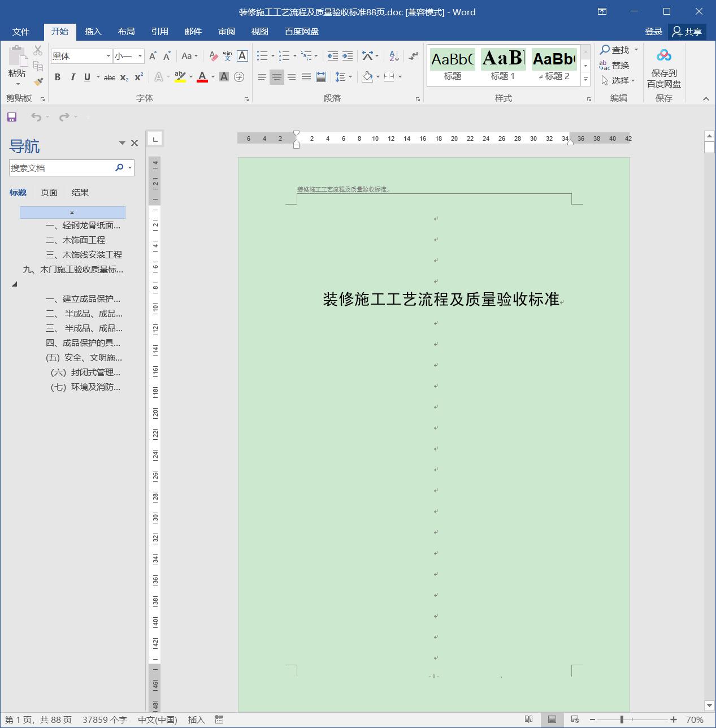The width and height of the screenshot is (716, 728).
Task: Open the Change Case dropdown
Action: tap(189, 56)
